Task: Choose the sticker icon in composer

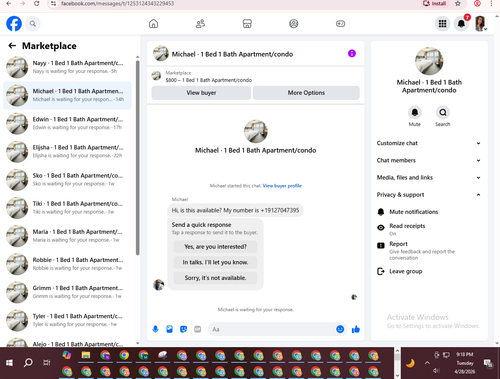Action: tap(183, 329)
